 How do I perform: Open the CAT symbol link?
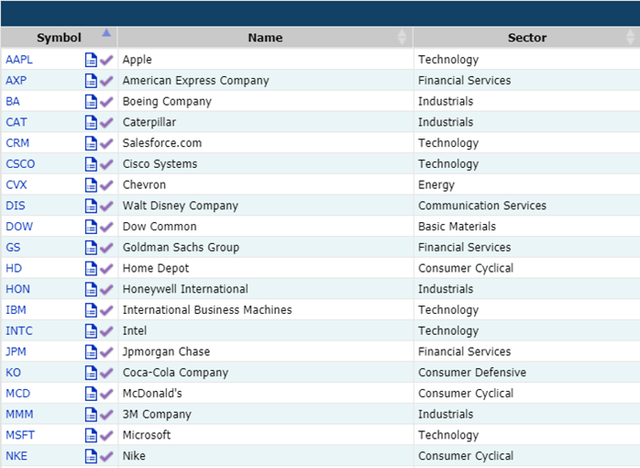pos(16,122)
